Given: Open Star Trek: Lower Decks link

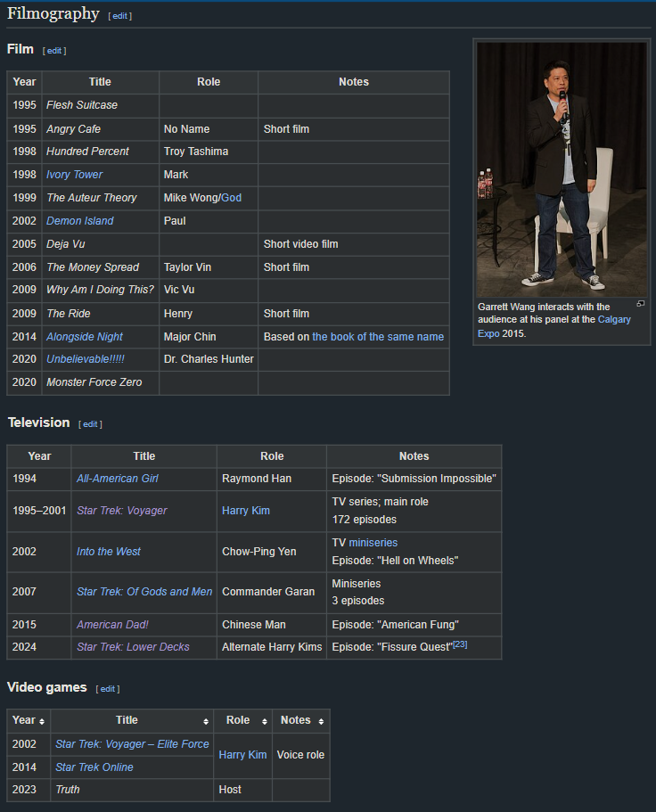Looking at the screenshot, I should tap(133, 647).
